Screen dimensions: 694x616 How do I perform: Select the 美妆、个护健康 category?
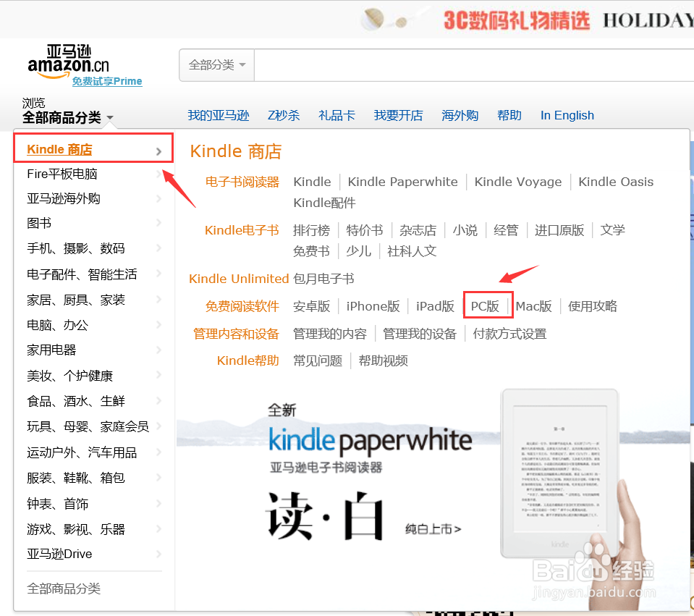[70, 376]
